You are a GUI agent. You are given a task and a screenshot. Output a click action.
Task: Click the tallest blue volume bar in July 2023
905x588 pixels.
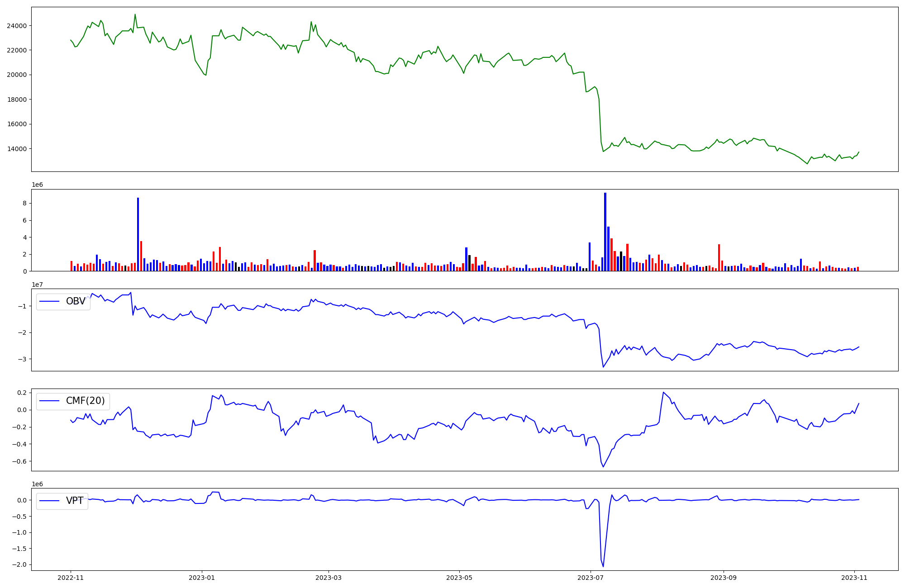click(605, 232)
